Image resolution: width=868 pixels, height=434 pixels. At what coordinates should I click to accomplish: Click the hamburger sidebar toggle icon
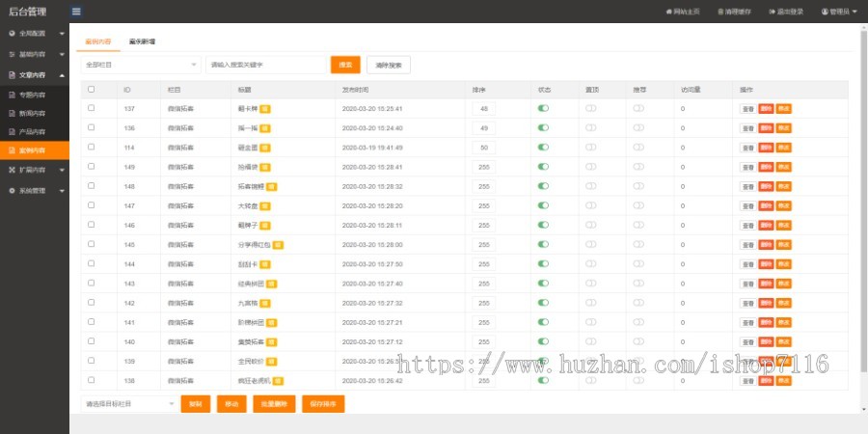click(x=76, y=12)
